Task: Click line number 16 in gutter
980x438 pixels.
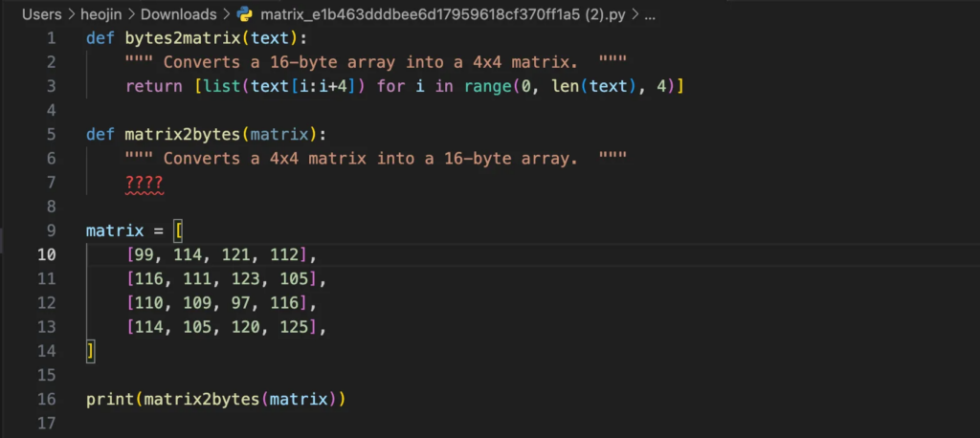Action: point(47,399)
